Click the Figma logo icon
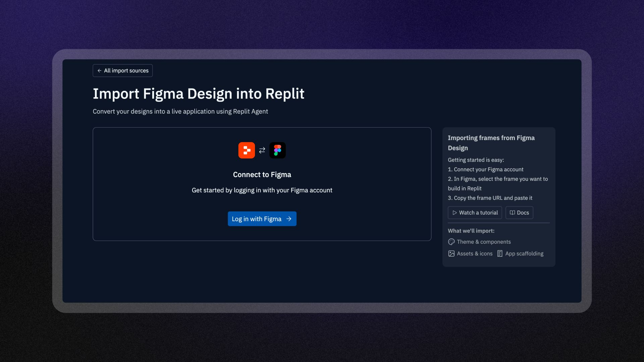 277,150
